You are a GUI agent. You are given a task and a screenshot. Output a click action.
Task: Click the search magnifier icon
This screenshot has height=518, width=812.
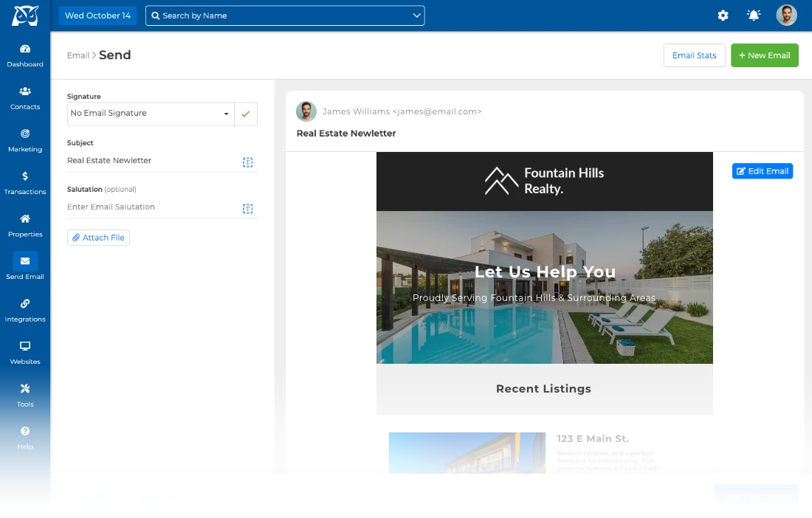155,15
